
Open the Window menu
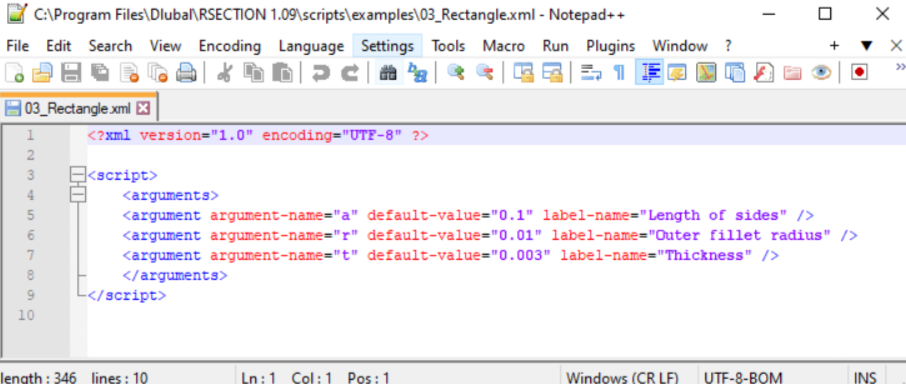[680, 46]
